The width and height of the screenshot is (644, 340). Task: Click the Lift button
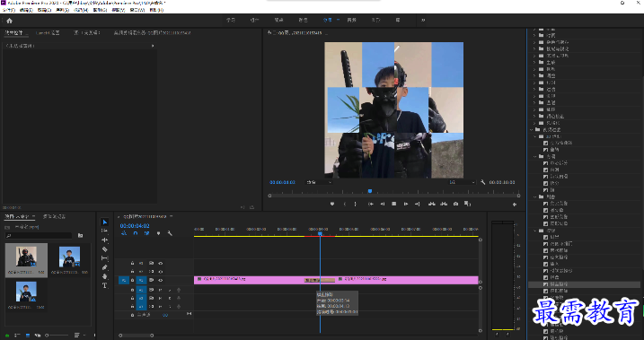pos(432,204)
